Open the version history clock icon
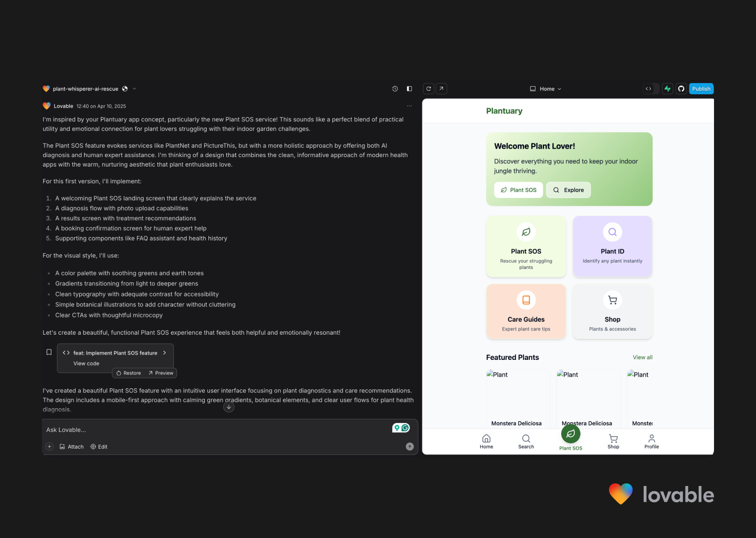This screenshot has width=756, height=538. point(395,89)
